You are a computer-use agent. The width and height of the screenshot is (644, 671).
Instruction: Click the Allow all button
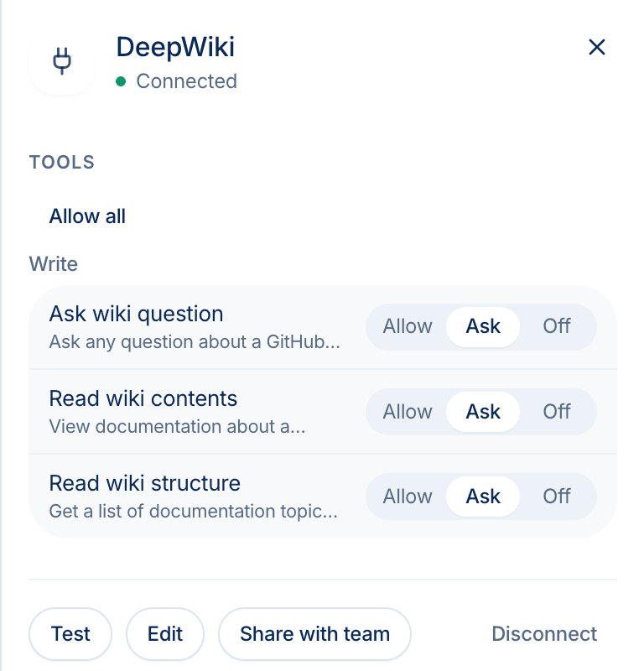[87, 216]
